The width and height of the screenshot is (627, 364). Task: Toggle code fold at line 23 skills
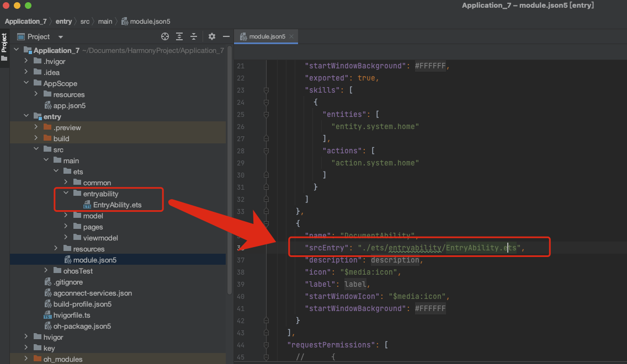click(266, 90)
